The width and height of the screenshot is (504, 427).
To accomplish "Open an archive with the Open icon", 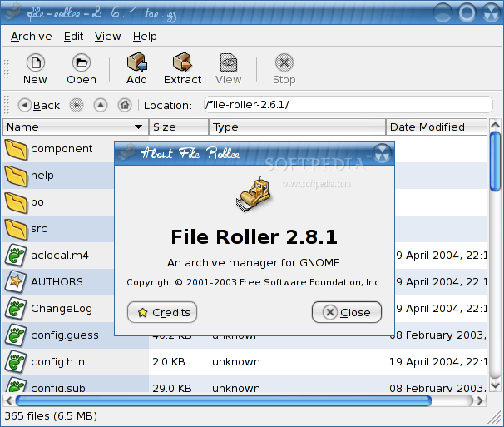I will 82,62.
